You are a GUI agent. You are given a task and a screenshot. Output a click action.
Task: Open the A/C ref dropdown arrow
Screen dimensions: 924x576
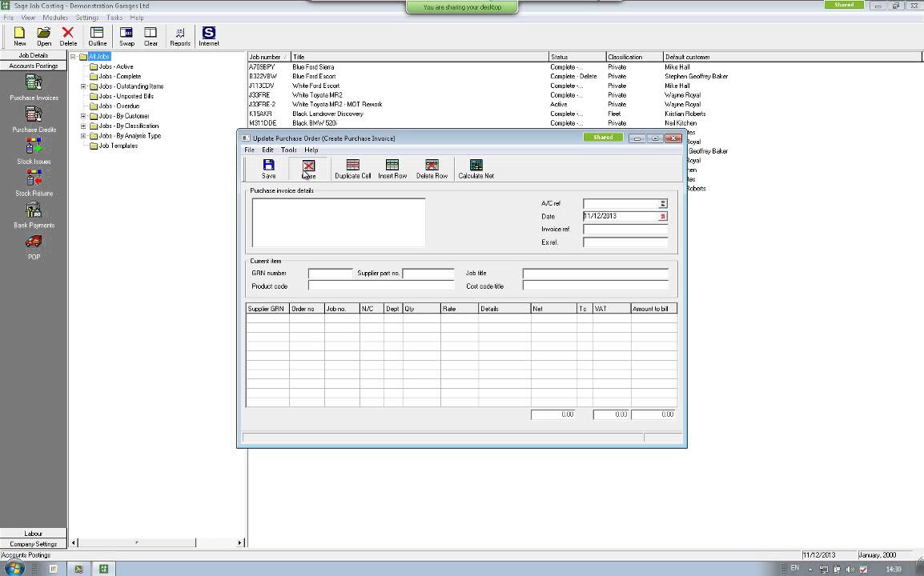[663, 203]
